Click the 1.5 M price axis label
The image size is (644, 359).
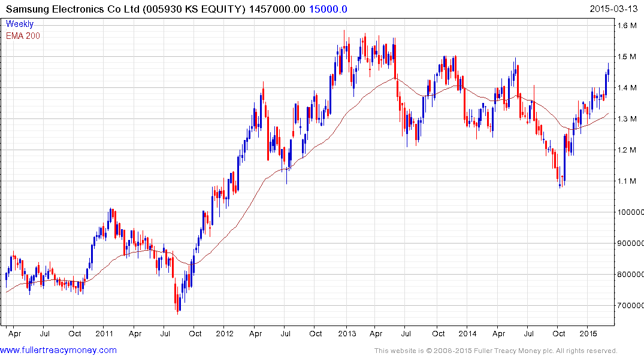tap(627, 57)
